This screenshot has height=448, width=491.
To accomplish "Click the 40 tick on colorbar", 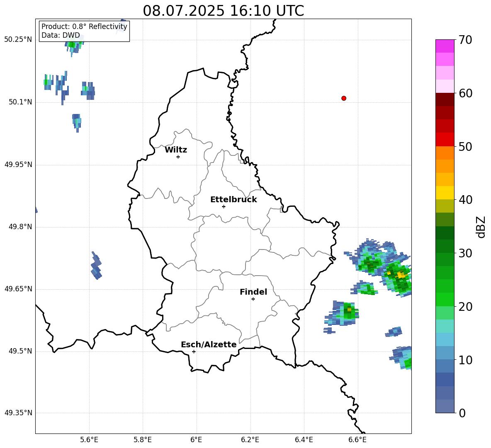I will point(465,200).
